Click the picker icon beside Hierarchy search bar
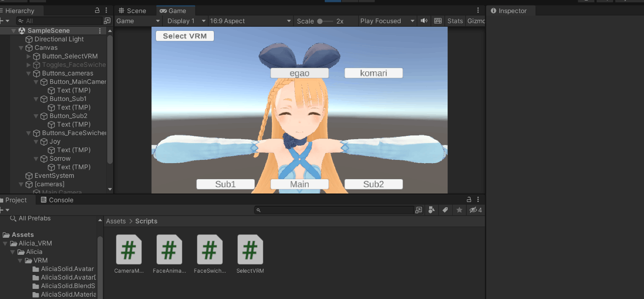This screenshot has width=644, height=299. point(107,21)
